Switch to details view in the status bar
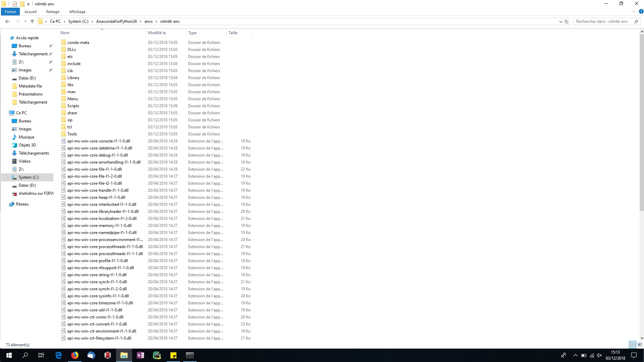The width and height of the screenshot is (644, 362). tap(633, 345)
